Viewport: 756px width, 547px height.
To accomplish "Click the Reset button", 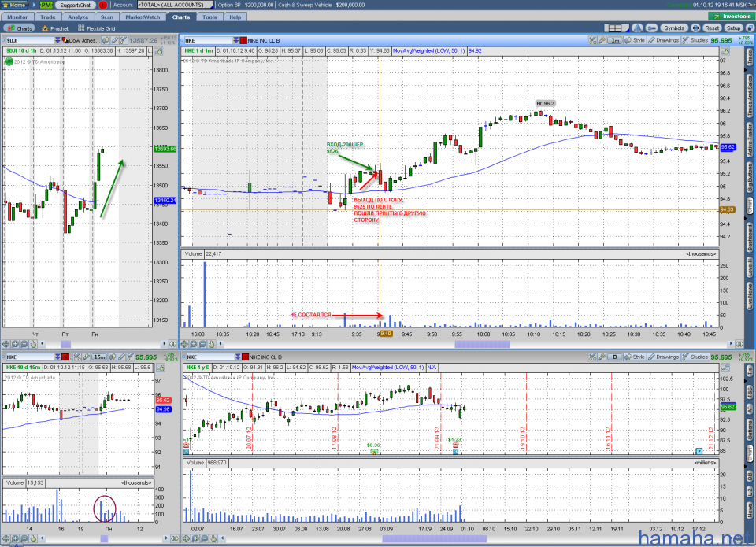I will [712, 28].
